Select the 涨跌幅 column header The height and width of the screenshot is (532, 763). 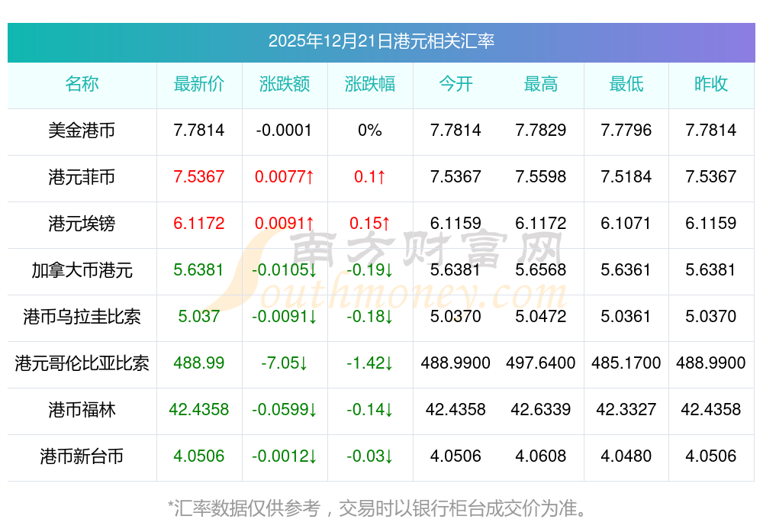[370, 84]
